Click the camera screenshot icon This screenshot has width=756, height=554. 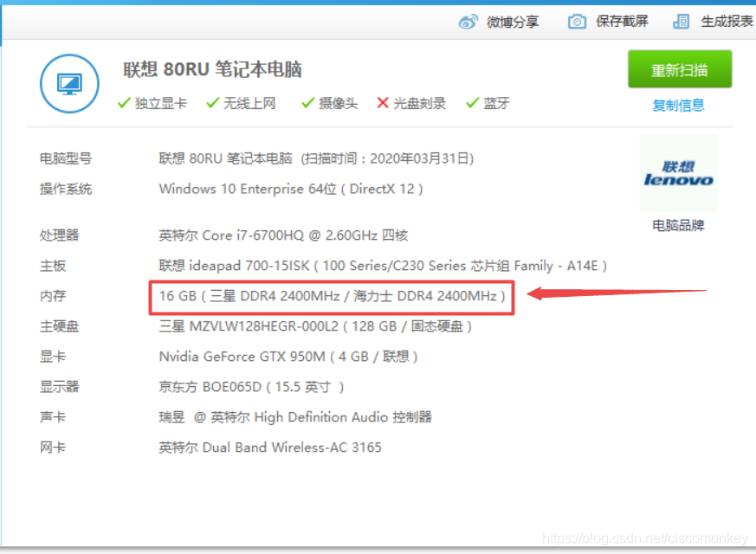pyautogui.click(x=577, y=22)
